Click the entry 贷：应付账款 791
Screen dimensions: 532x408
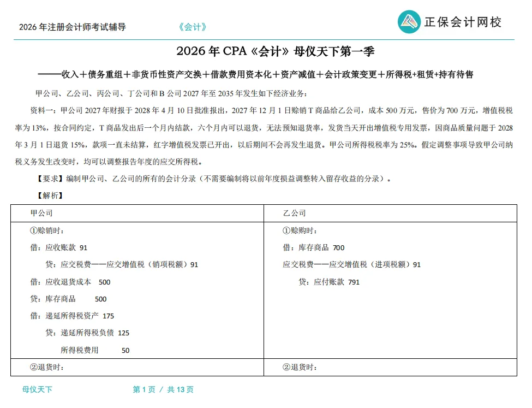[329, 282]
